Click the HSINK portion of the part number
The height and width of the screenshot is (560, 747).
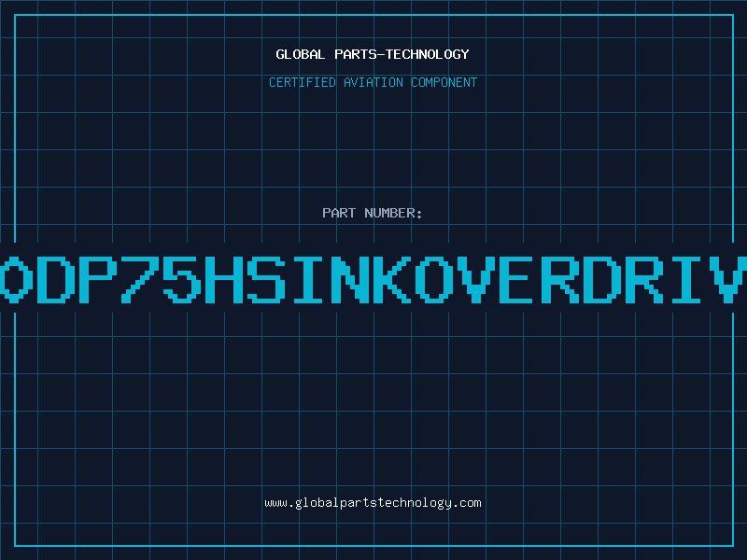pos(308,279)
